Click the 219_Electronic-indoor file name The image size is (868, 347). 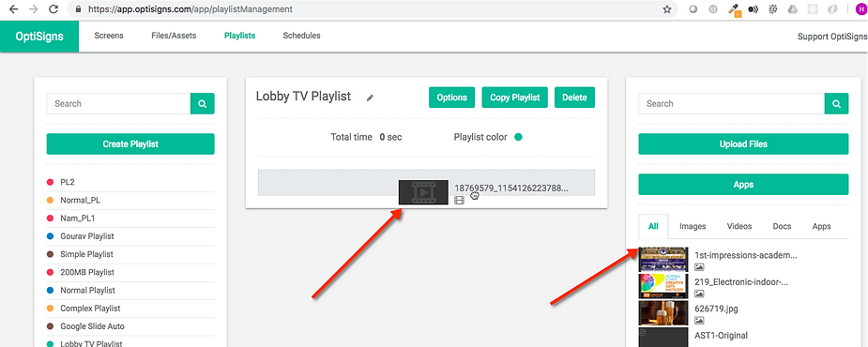click(x=741, y=282)
